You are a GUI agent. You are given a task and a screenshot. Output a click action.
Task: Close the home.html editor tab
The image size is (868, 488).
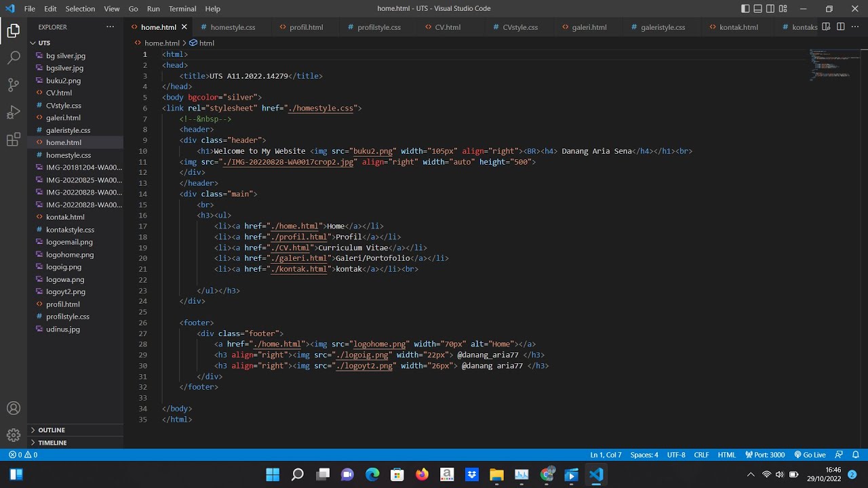[184, 27]
